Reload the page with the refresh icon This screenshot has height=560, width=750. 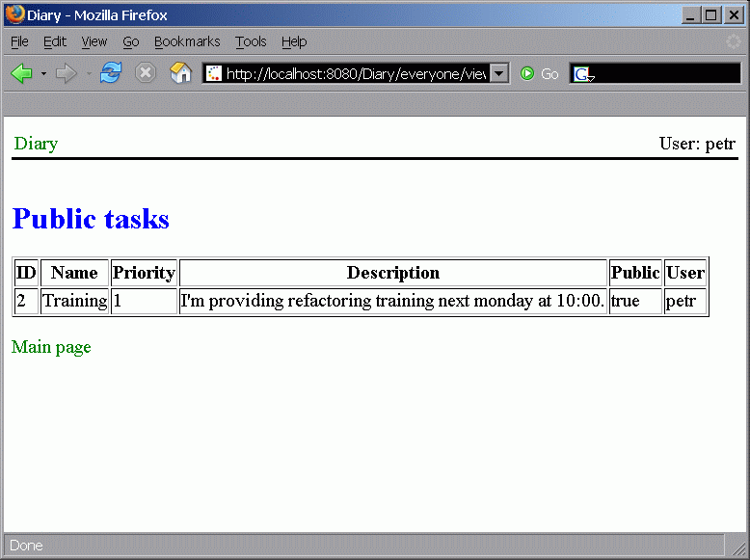tap(111, 74)
